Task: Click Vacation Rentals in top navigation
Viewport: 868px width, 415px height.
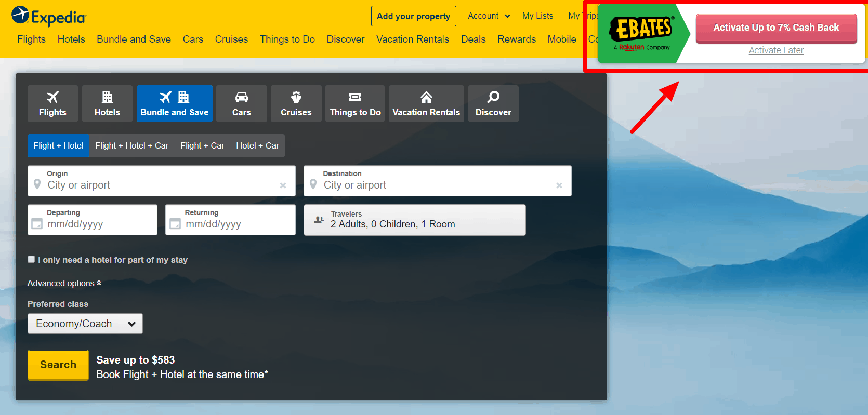Action: 413,39
